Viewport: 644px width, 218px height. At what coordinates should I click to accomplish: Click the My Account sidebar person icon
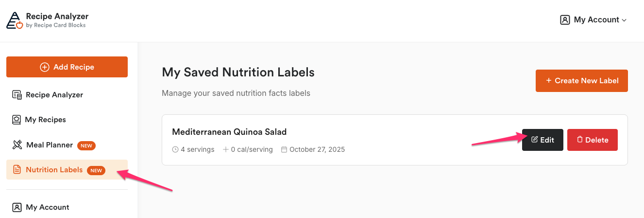coord(17,207)
